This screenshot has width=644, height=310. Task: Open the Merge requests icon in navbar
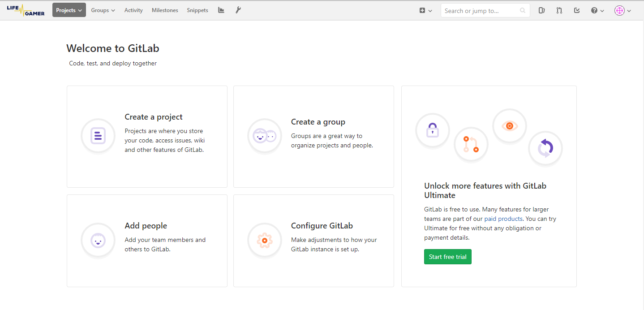[x=559, y=10]
